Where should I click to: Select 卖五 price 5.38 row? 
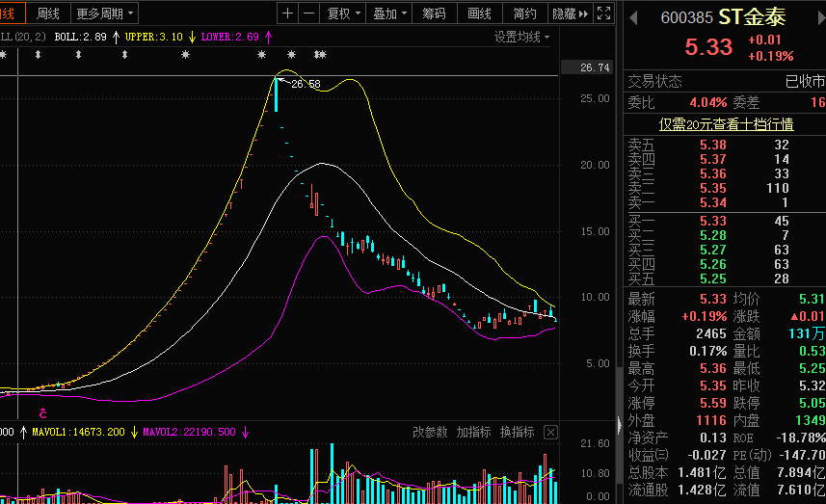[725, 145]
